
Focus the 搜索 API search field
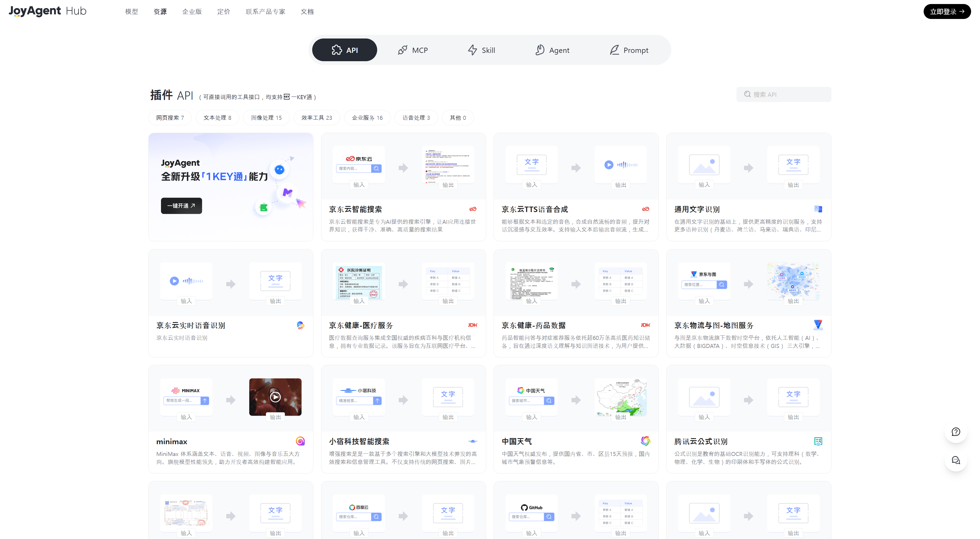coord(784,94)
